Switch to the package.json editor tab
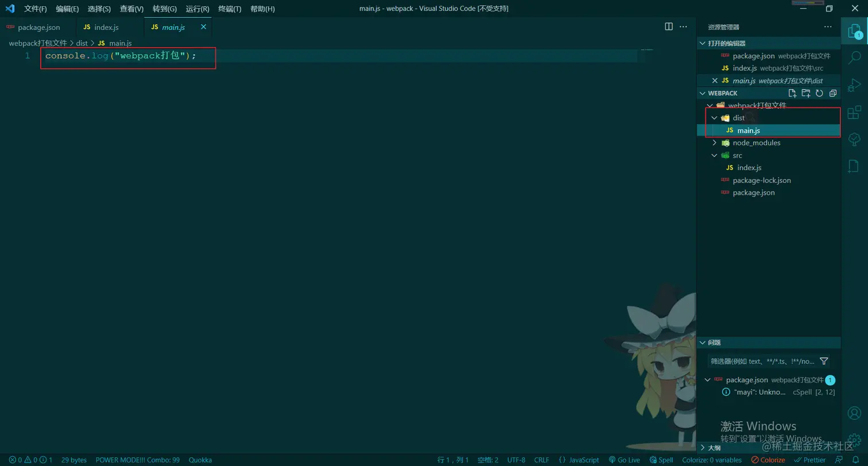Viewport: 868px width, 466px height. coord(38,27)
